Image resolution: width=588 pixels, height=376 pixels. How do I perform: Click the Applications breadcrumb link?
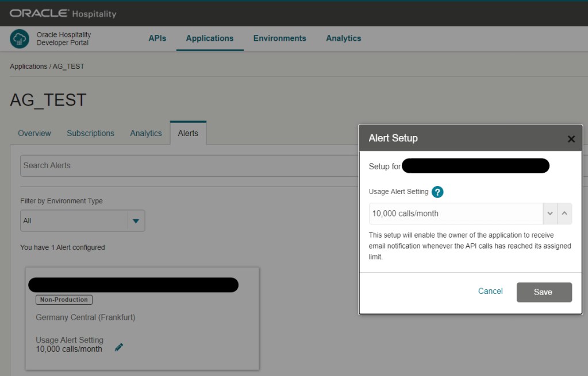coord(28,67)
